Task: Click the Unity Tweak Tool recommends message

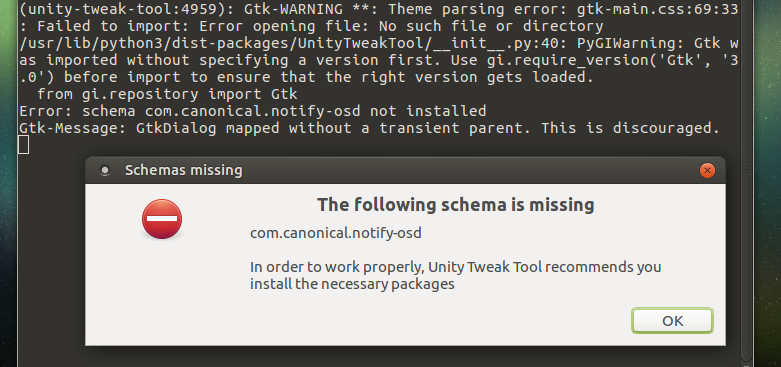Action: click(455, 267)
